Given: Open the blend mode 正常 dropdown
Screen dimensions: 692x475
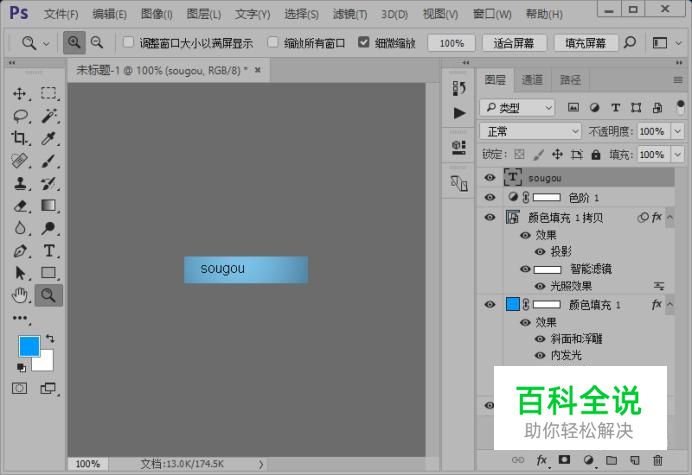Looking at the screenshot, I should tap(530, 131).
